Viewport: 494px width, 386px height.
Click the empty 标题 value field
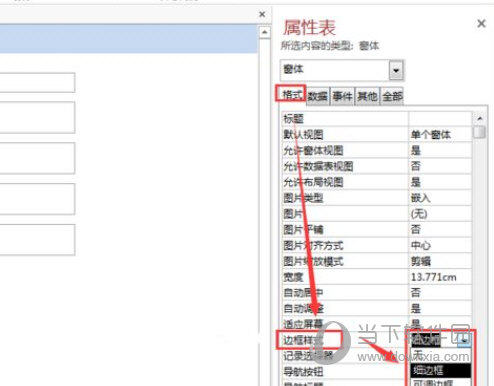440,119
